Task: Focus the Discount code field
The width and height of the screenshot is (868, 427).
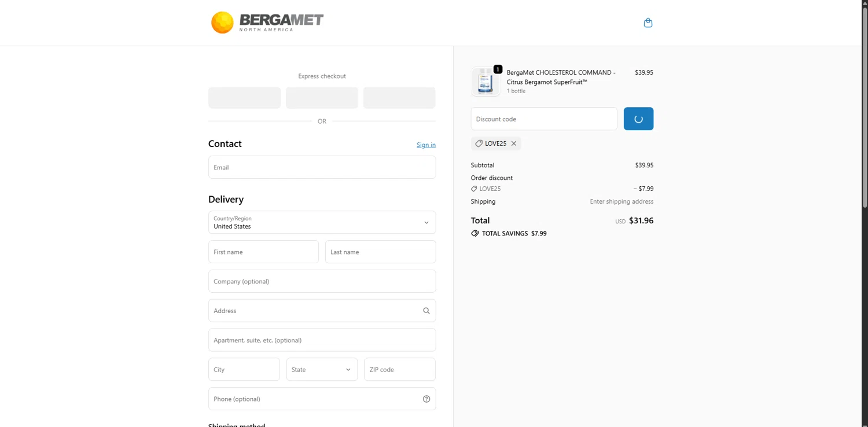Action: [544, 119]
